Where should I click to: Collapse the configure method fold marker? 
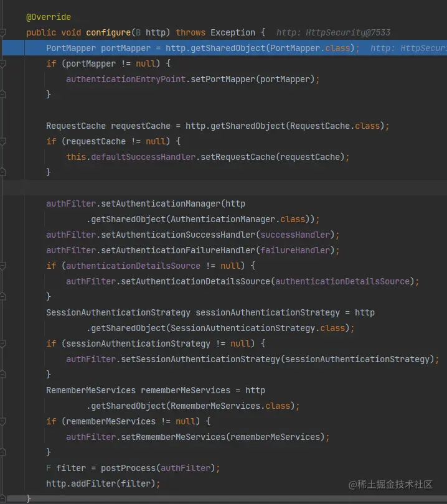2,32
